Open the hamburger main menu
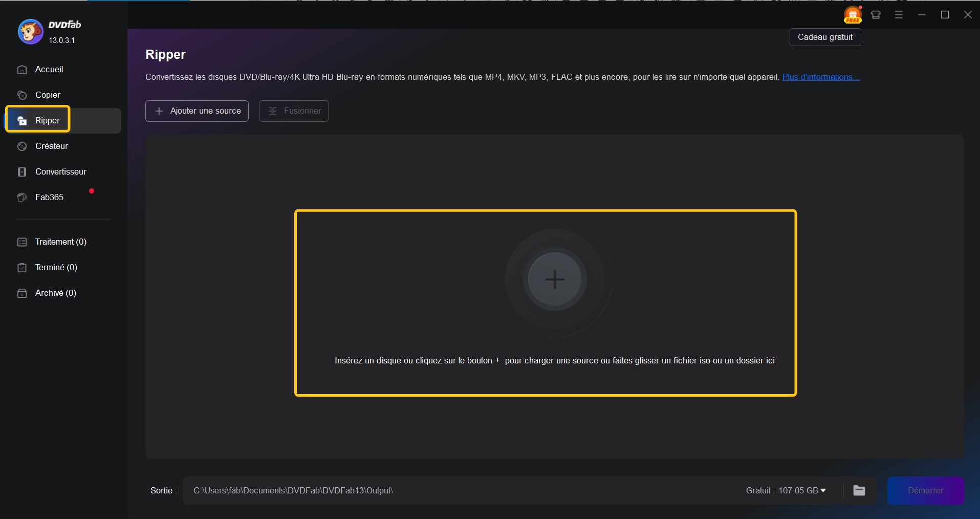 point(899,15)
